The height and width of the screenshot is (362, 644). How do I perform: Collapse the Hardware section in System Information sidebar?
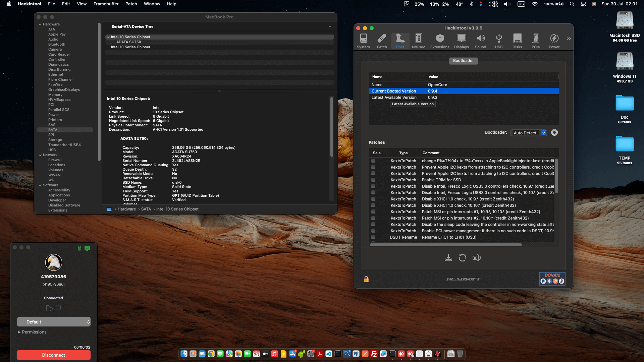point(40,24)
